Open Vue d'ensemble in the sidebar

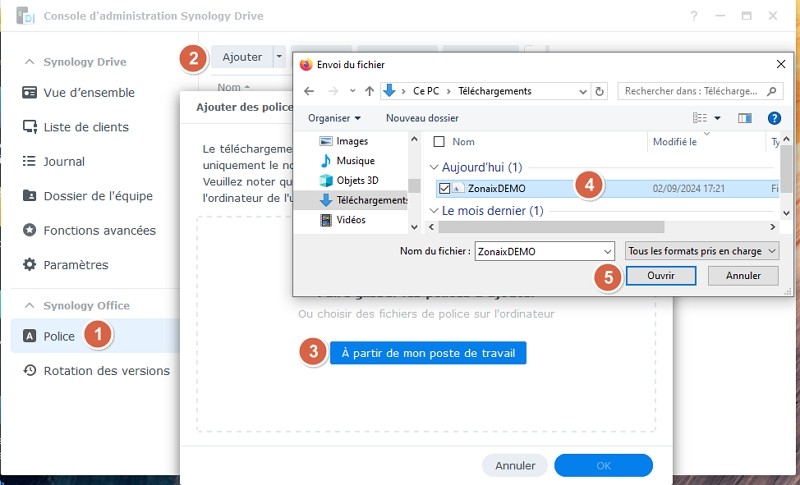(89, 93)
